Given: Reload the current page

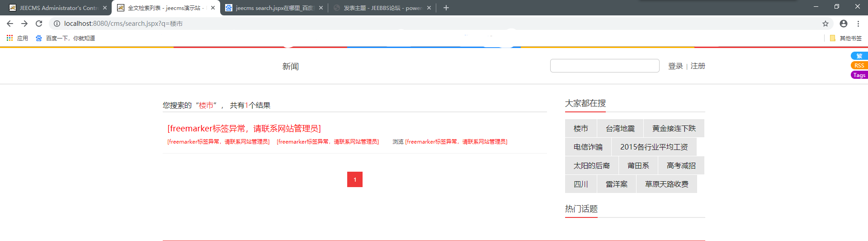Looking at the screenshot, I should point(39,24).
